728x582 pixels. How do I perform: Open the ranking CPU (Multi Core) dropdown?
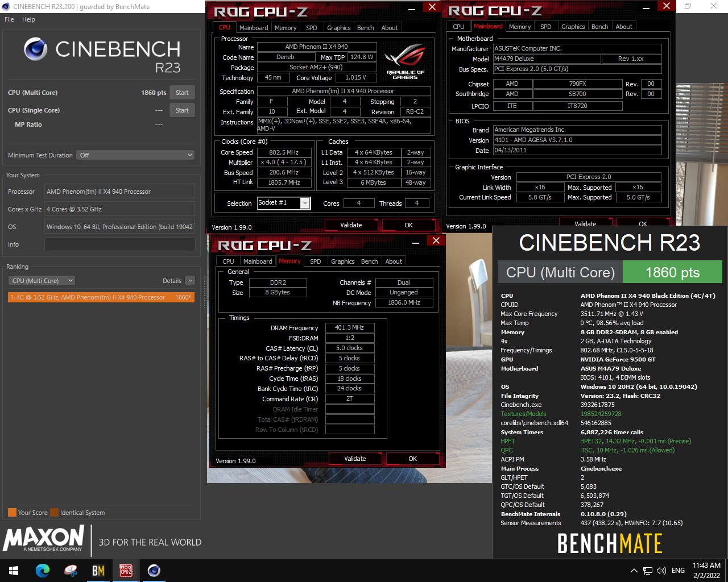(x=42, y=281)
